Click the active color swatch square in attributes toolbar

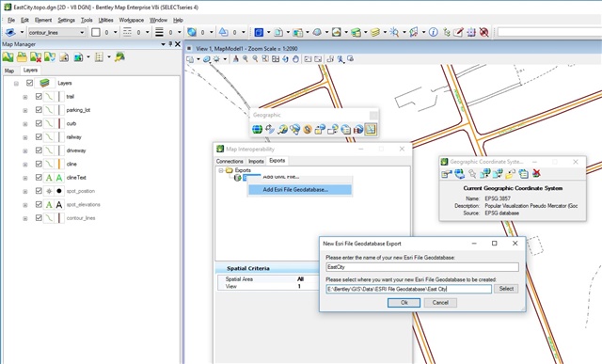[96, 33]
